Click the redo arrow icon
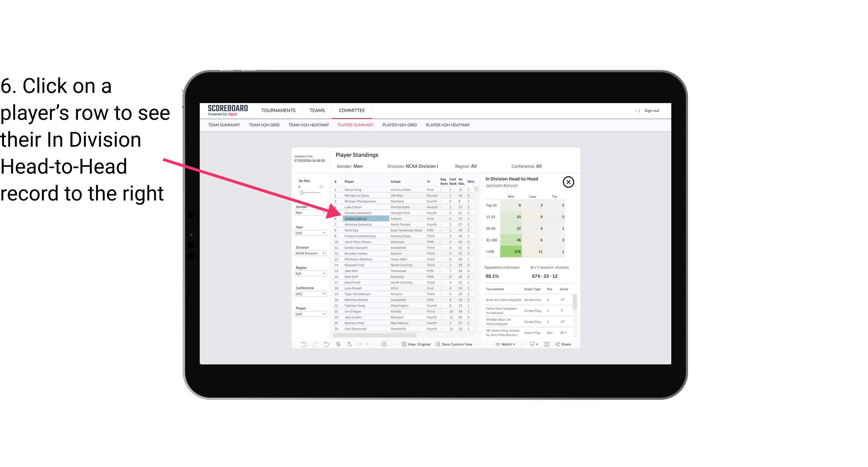Screen dimensions: 868x467 315,345
